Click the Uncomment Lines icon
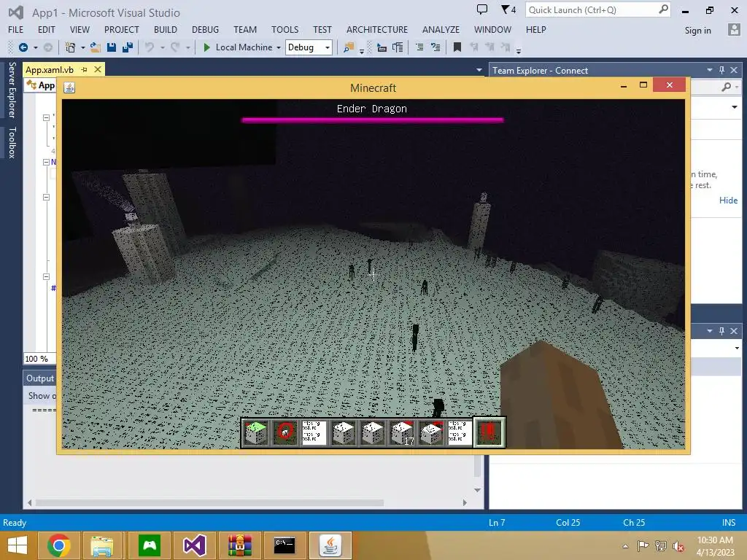Screen dimensions: 747x560 tap(436, 47)
